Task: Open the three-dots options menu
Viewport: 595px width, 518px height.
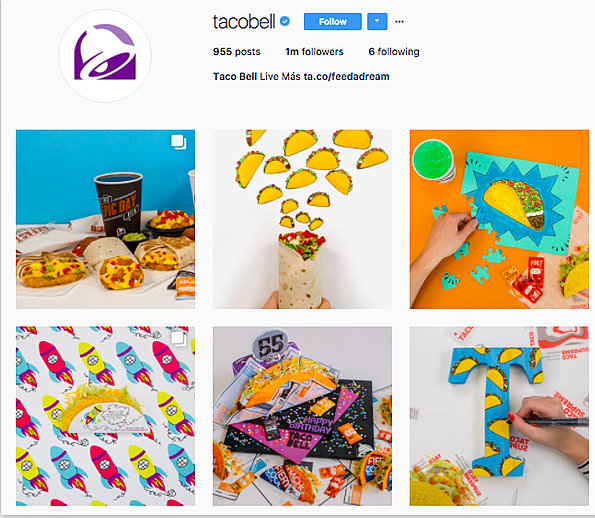Action: click(399, 22)
